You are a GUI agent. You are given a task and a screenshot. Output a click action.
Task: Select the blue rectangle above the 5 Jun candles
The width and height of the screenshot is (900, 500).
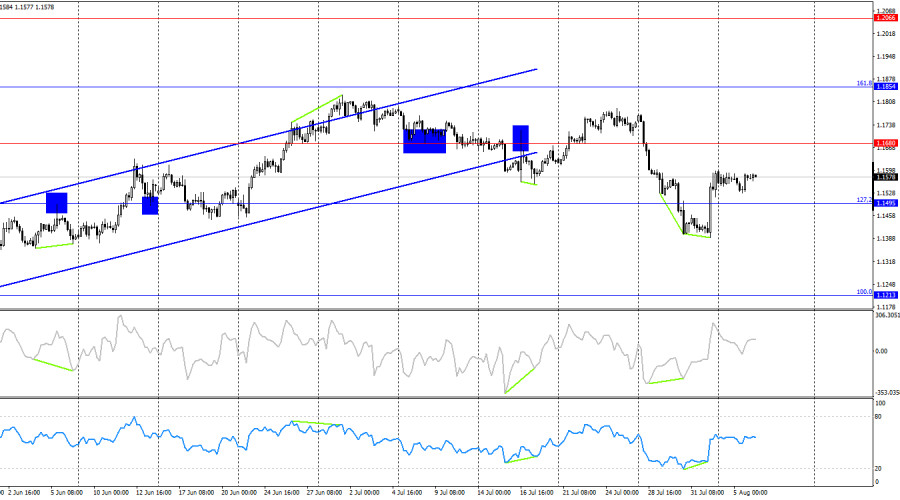click(57, 203)
